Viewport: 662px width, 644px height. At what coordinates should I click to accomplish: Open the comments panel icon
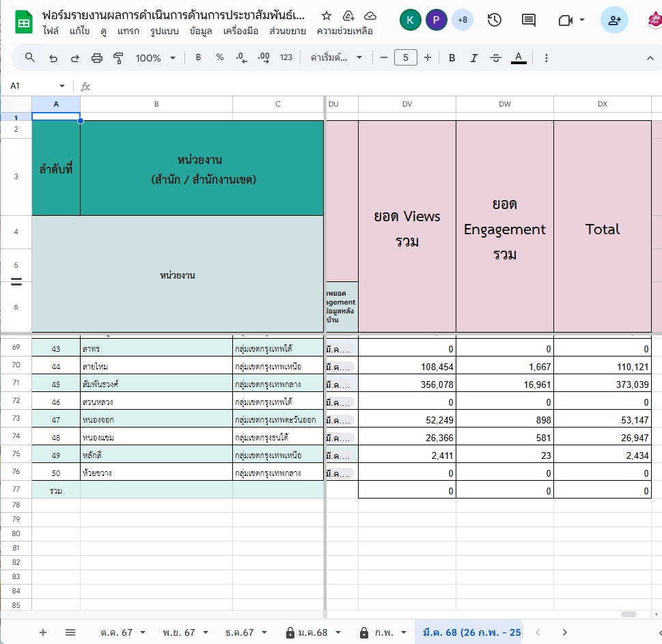point(528,20)
